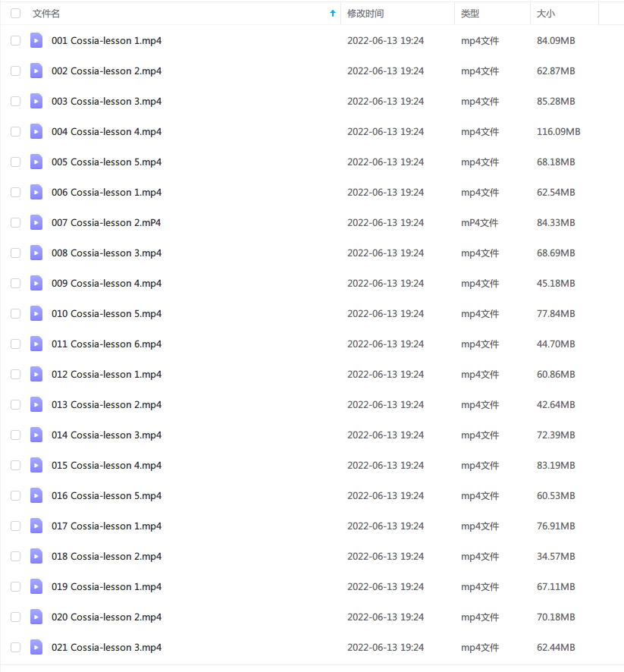
Task: Open 004 Cossia-lesson 4.mp4 by clicking its name
Action: (106, 131)
